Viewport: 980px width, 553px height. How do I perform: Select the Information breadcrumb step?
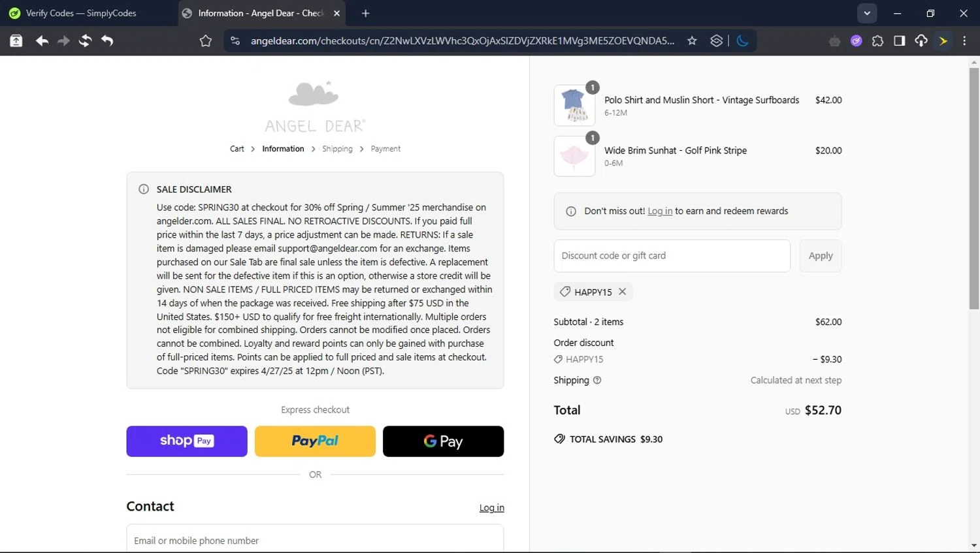point(283,149)
